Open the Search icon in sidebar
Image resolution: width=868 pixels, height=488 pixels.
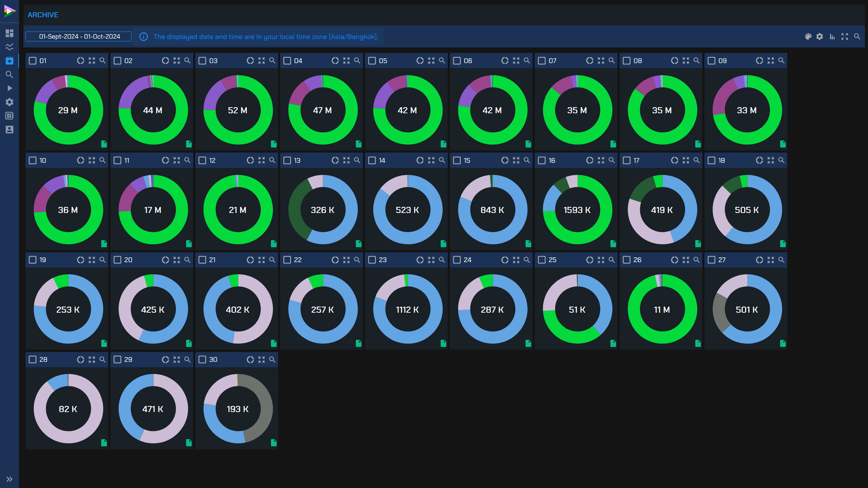click(x=10, y=75)
